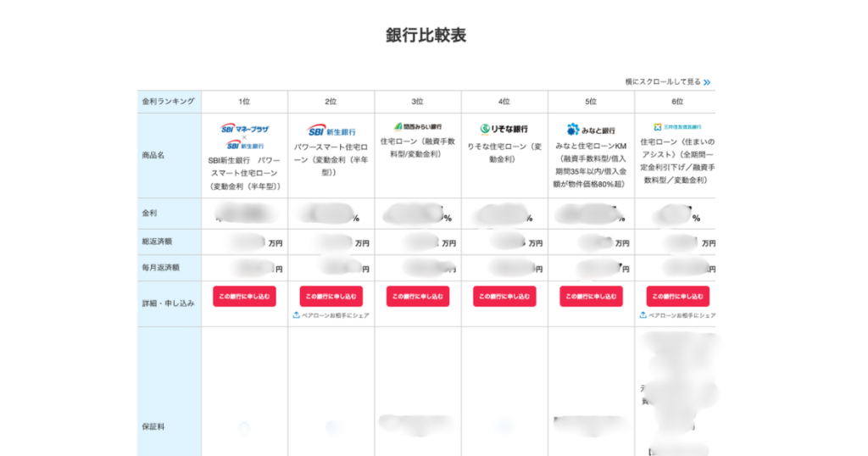
Task: Click the 関西みらい銀行 logo
Action: (x=418, y=127)
